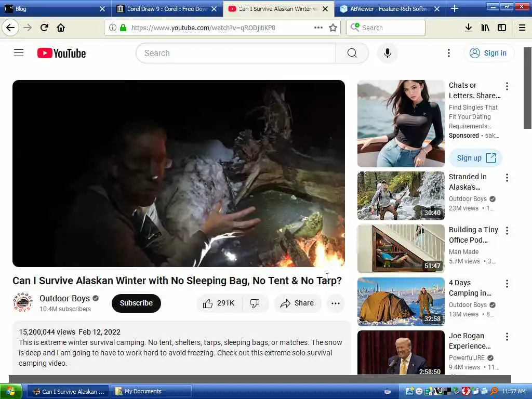Open more actions ellipsis below the video
The width and height of the screenshot is (532, 399).
pyautogui.click(x=336, y=303)
